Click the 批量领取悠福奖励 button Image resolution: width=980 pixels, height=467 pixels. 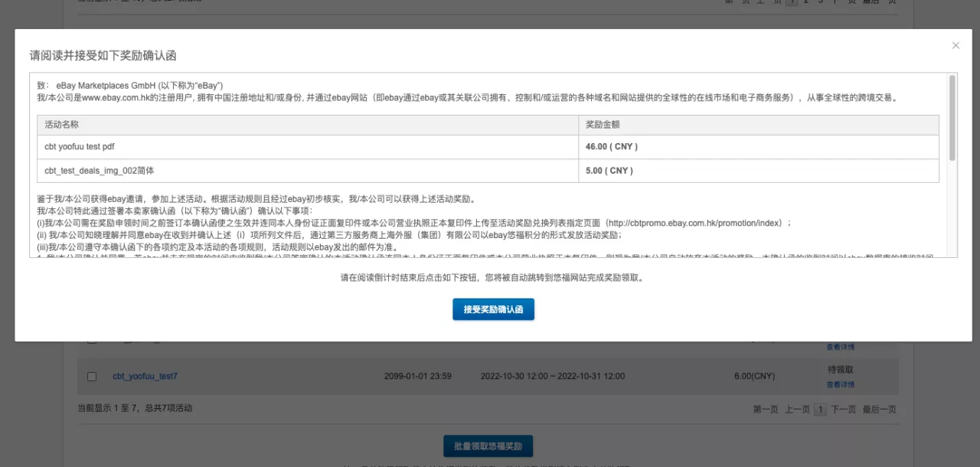tap(487, 446)
